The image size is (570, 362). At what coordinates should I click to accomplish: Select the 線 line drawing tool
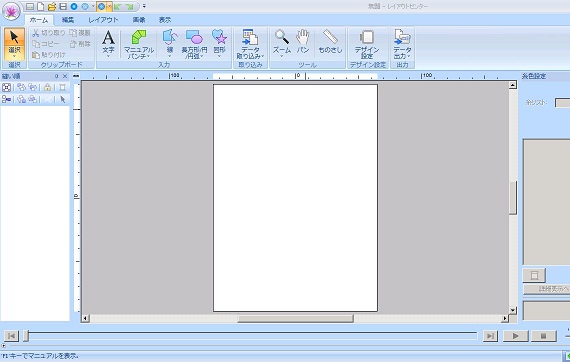[x=170, y=41]
